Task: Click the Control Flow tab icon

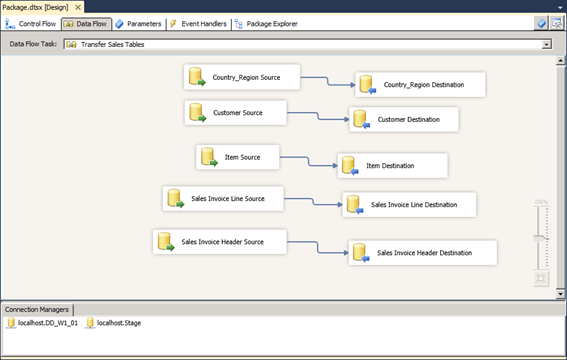Action: point(10,24)
